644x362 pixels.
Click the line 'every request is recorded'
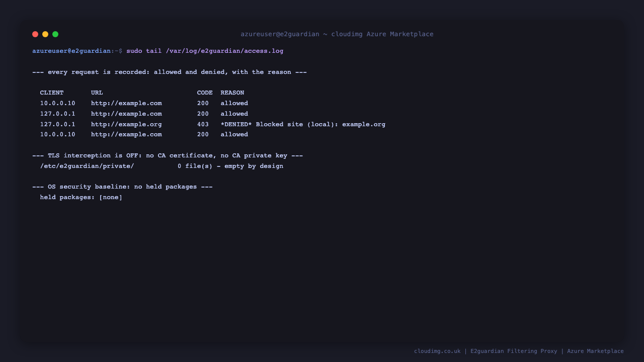pyautogui.click(x=170, y=72)
